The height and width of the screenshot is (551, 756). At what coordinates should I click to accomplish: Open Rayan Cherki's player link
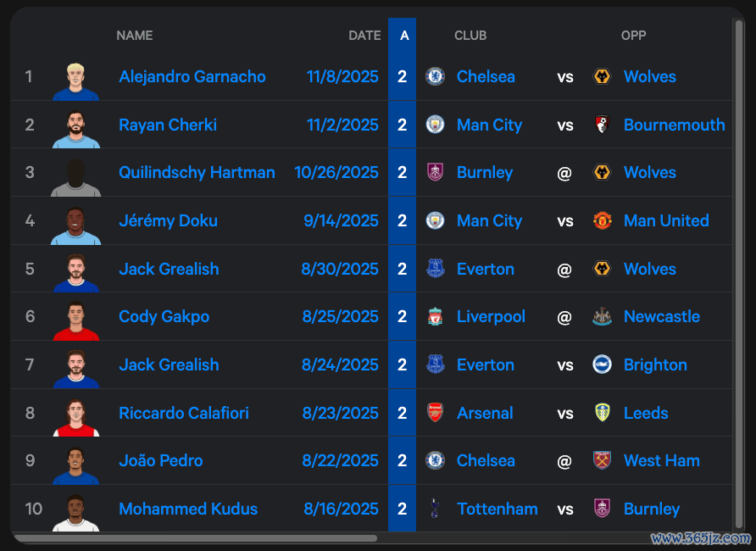[168, 125]
